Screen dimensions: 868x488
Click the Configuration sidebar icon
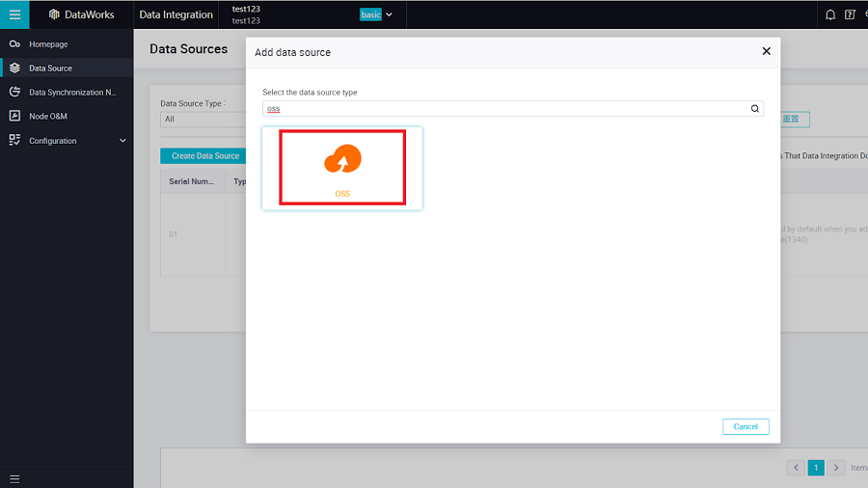(x=14, y=140)
